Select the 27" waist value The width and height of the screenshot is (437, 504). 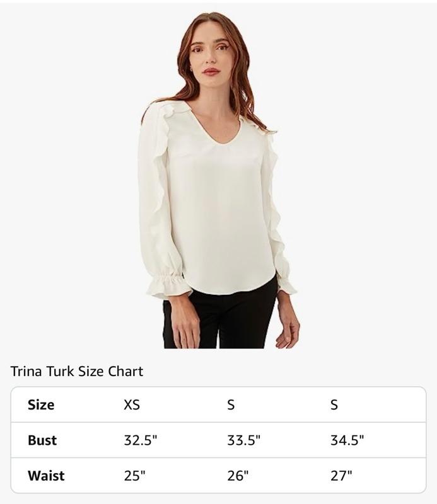coord(341,476)
